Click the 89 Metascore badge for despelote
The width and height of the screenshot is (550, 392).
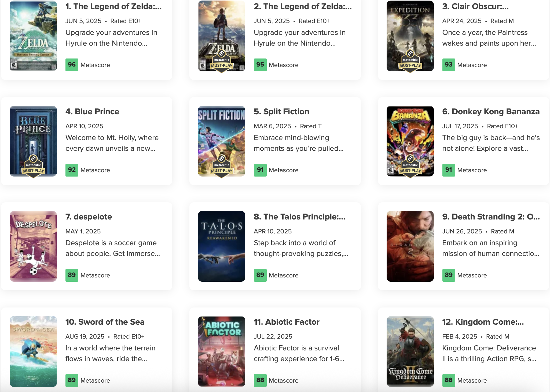pos(72,275)
